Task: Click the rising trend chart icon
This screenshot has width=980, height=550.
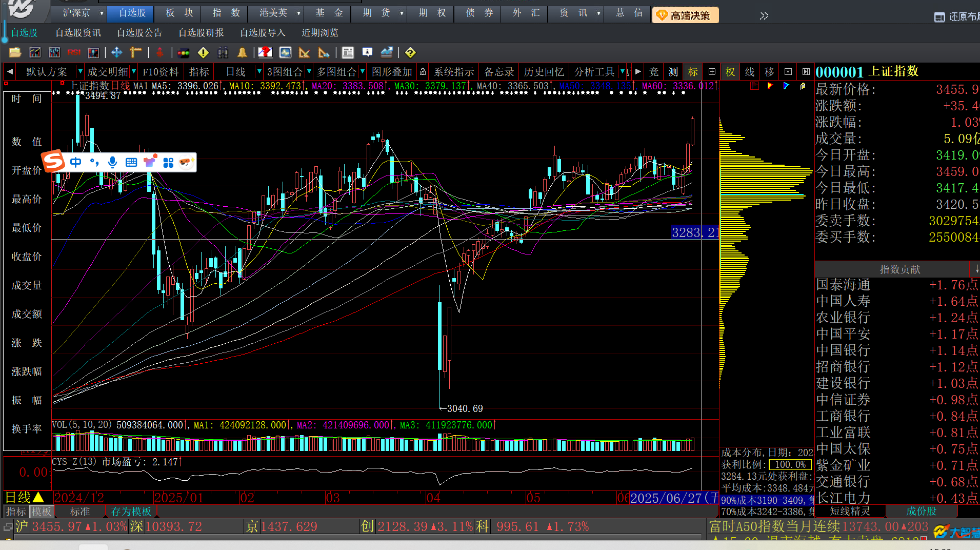Action: pos(387,52)
